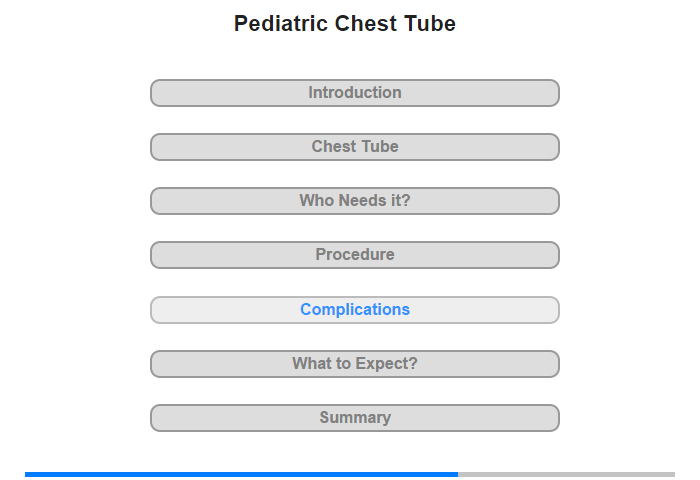Choose the Chest Tube menu item
The image size is (700, 480).
point(355,146)
